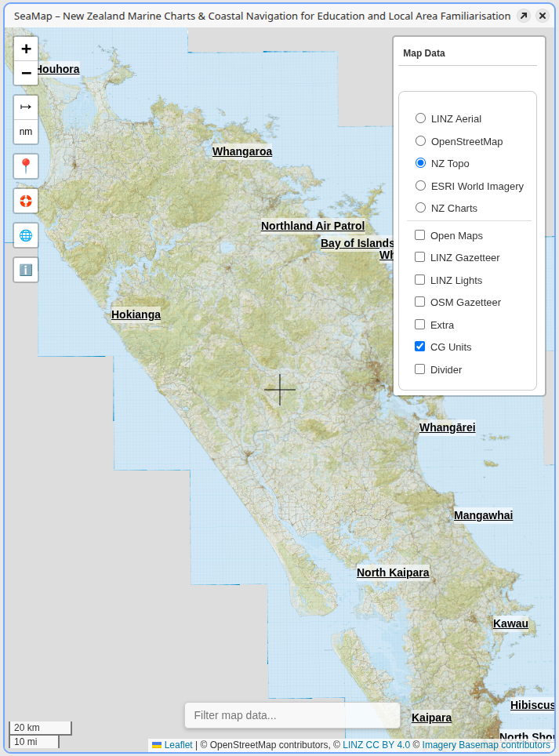Pop out window with arrow icon
Viewport: 559px width, 756px height.
523,16
